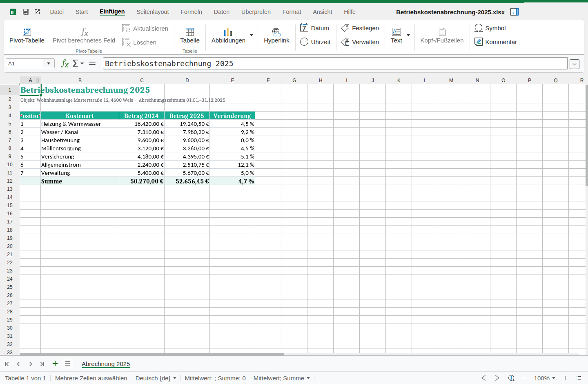Open the status bar list options icon
Viewport: 588px width, 384px height.
click(579, 378)
